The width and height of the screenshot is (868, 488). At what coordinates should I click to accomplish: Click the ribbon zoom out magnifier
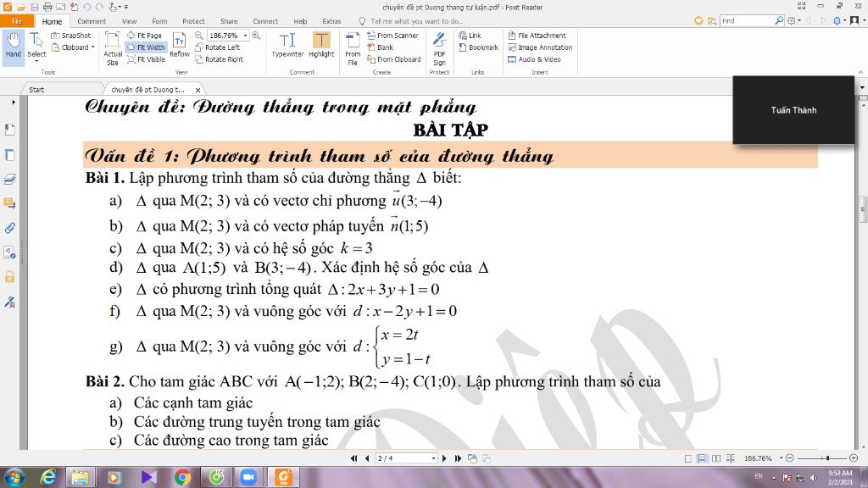pyautogui.click(x=198, y=36)
